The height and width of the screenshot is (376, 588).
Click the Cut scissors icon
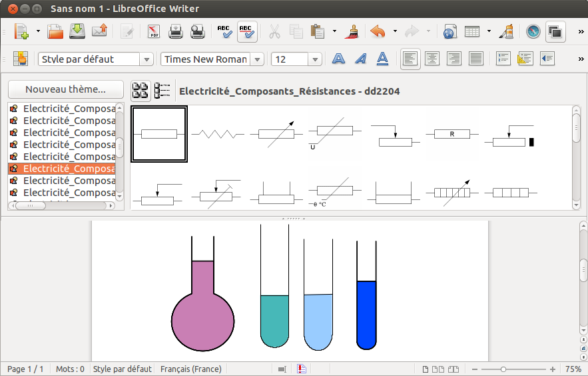tap(274, 31)
